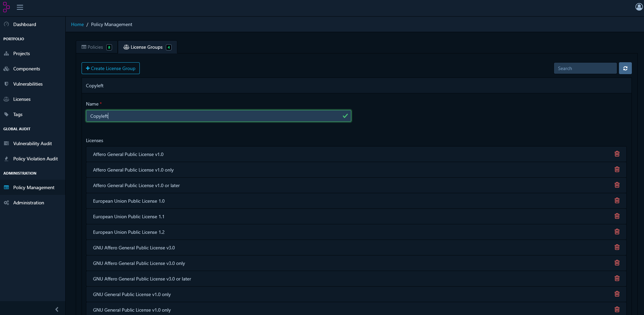Open Administration in sidebar

(x=32, y=203)
